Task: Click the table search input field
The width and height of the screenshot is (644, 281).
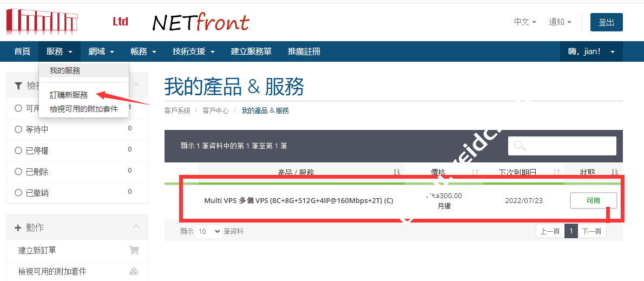Action: (562, 146)
